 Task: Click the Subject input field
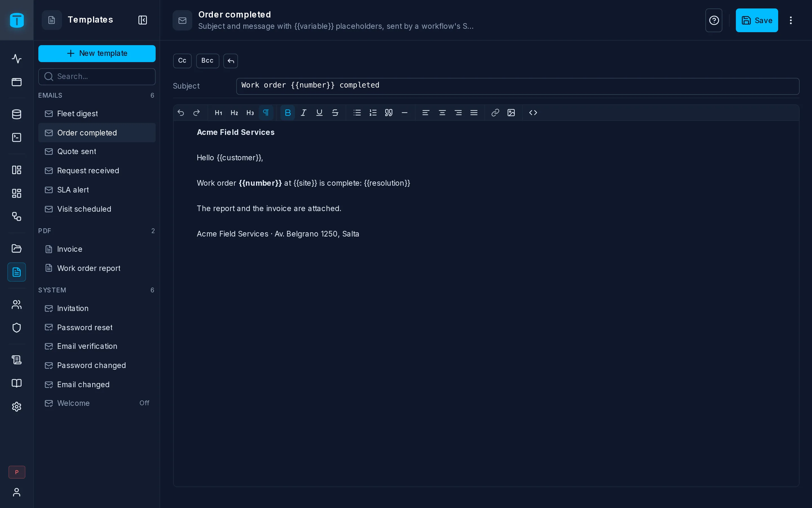point(518,86)
